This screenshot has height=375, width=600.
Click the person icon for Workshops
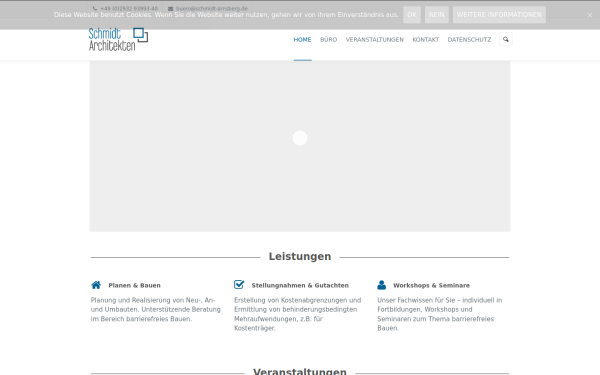click(382, 285)
